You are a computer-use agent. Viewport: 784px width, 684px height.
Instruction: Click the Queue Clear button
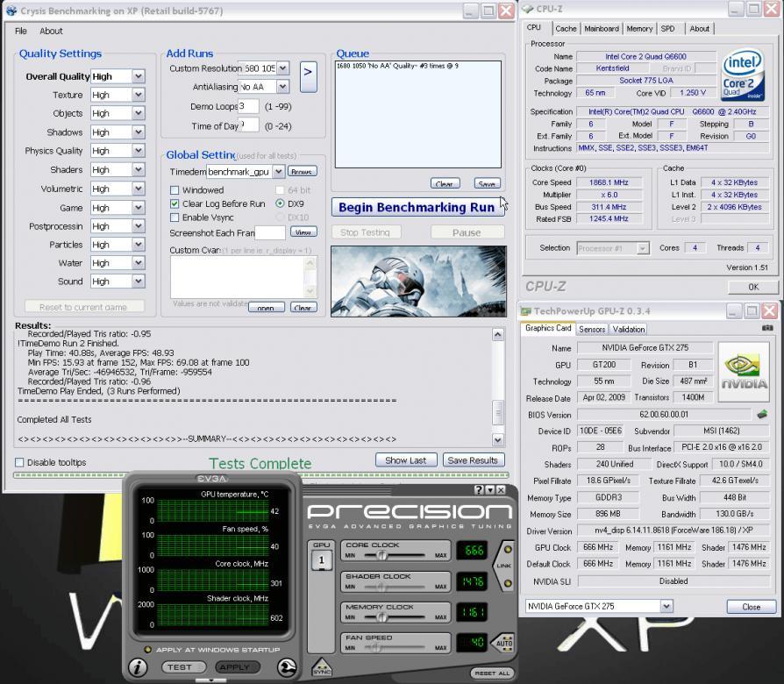445,183
